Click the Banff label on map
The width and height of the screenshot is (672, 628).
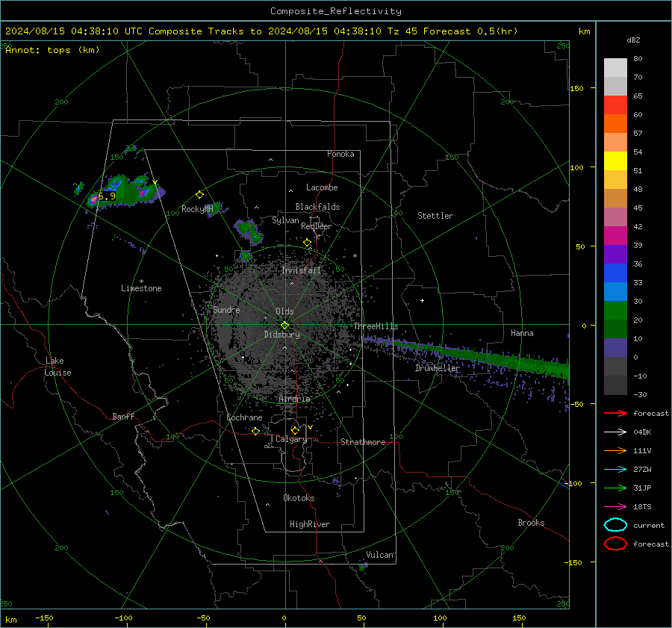[123, 417]
